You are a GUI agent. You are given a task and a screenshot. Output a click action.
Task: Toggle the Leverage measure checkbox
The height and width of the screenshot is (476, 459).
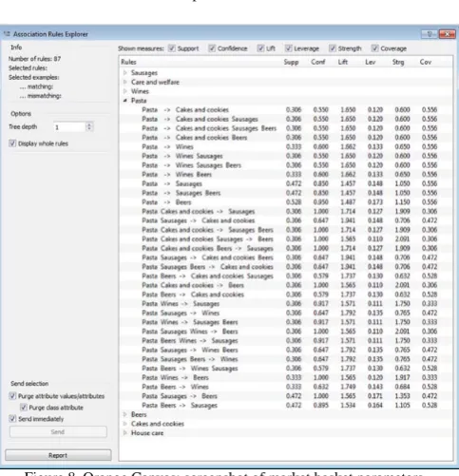pyautogui.click(x=289, y=48)
